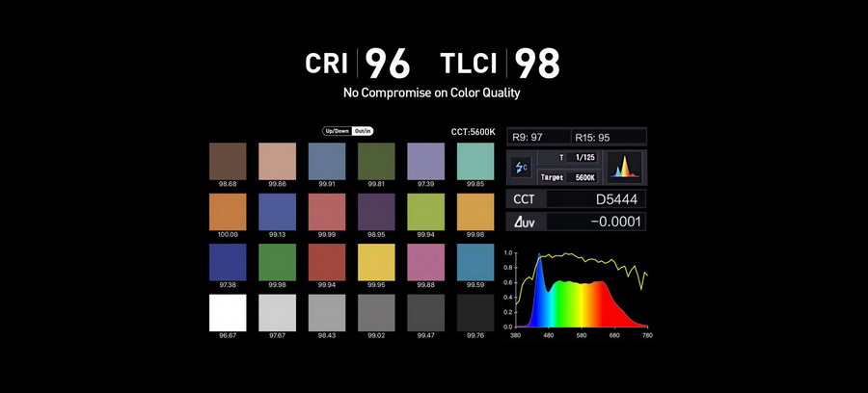Click the TLCI 98 heading
The width and height of the screenshot is (868, 393).
click(x=499, y=64)
